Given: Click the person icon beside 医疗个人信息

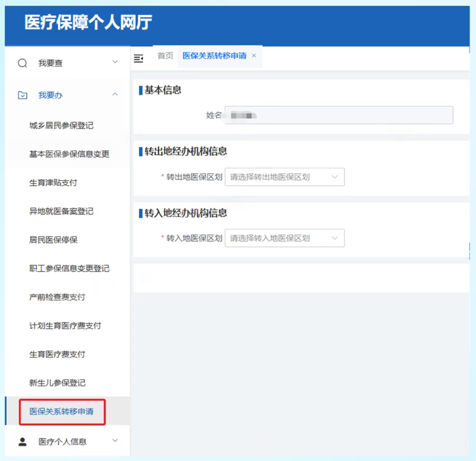Looking at the screenshot, I should [22, 442].
